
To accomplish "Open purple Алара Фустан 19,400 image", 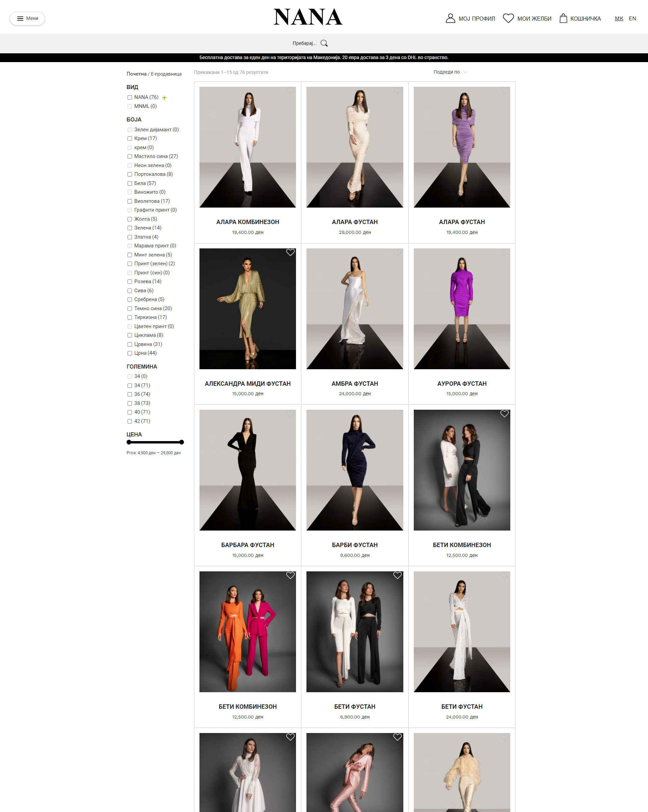I will pyautogui.click(x=462, y=147).
